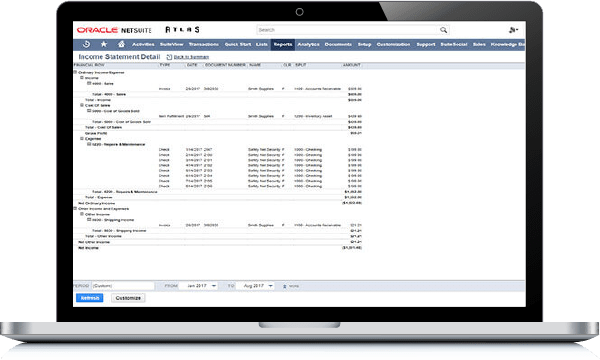Open the Lists menu

pos(262,44)
